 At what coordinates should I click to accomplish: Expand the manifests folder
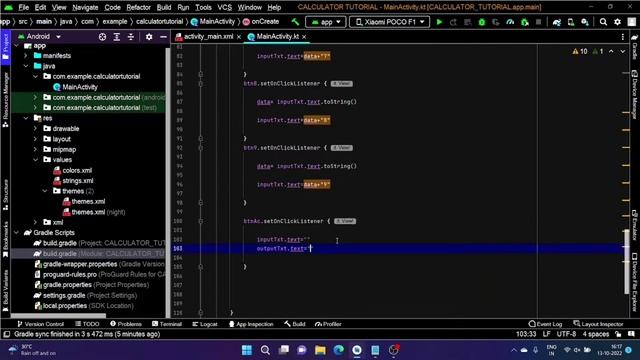(26, 56)
